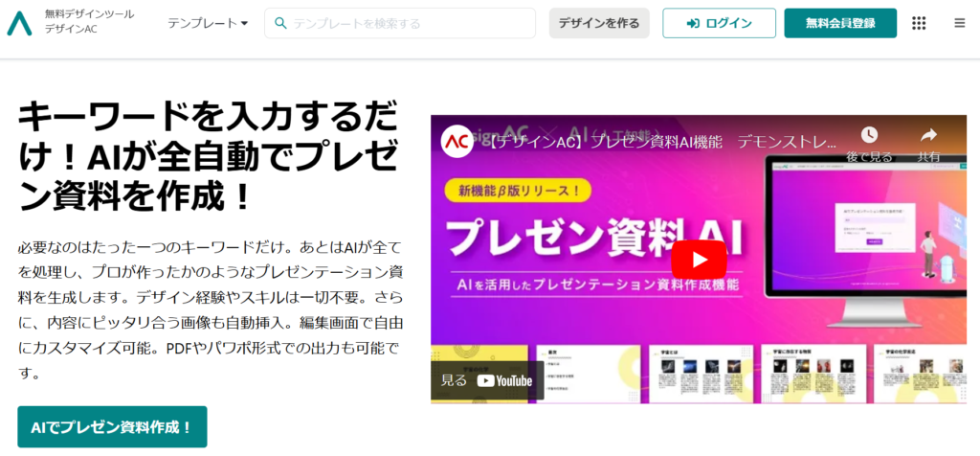Click the body paragraph starting 必要なのは
This screenshot has width=980, height=456.
click(210, 310)
